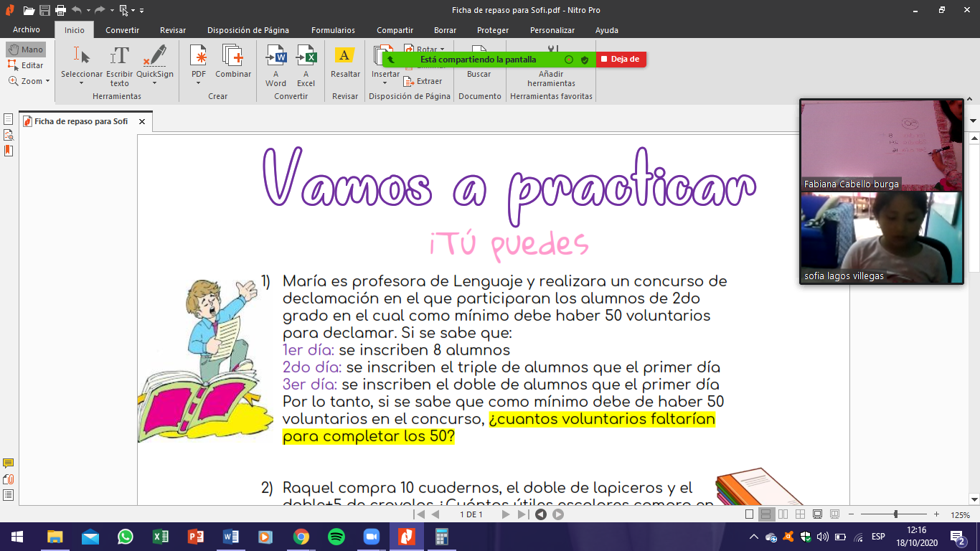Select the Resaltar highlight tool

coord(345,57)
